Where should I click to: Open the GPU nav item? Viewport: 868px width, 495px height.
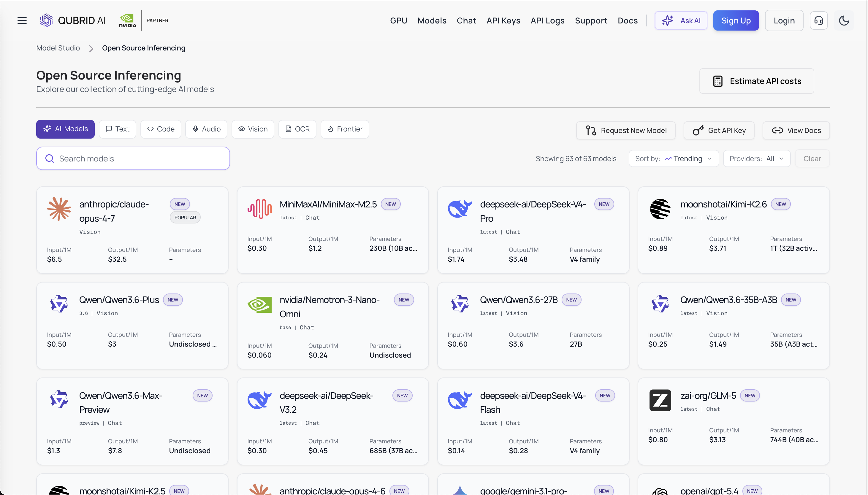pos(398,20)
